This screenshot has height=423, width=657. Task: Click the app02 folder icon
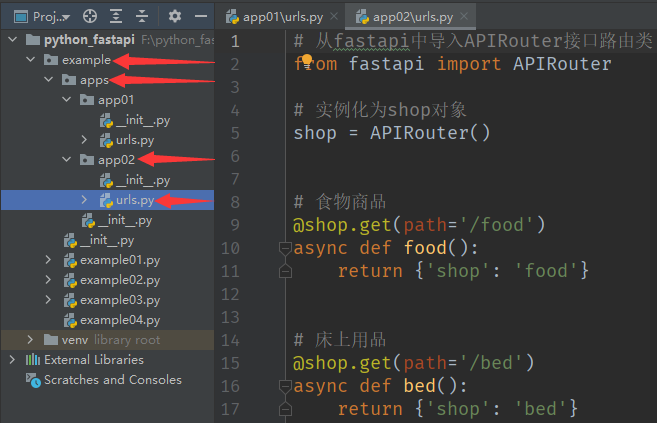click(x=87, y=160)
